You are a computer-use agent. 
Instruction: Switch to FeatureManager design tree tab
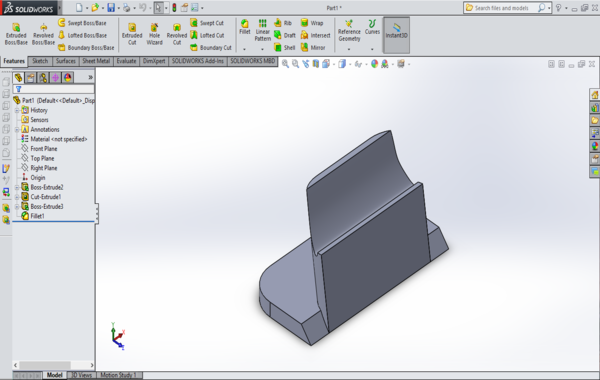click(x=18, y=78)
